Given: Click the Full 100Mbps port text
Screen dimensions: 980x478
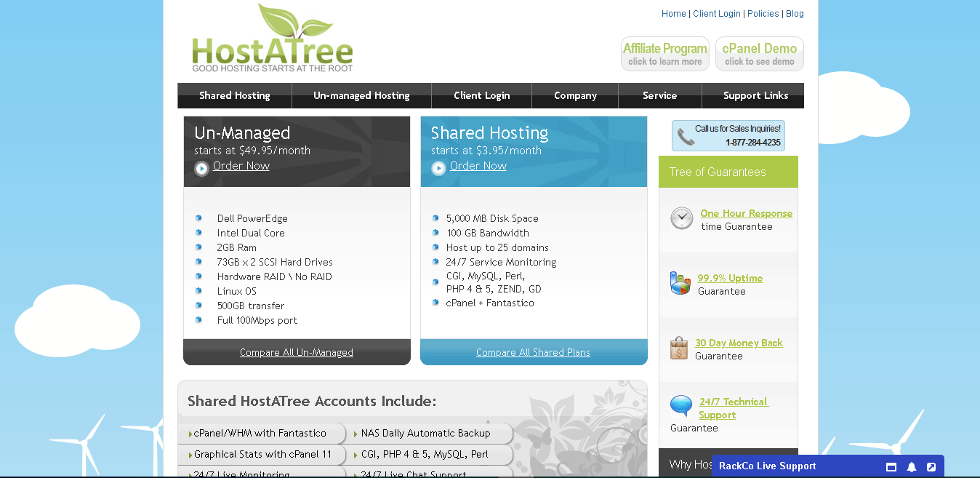Looking at the screenshot, I should click(x=257, y=320).
